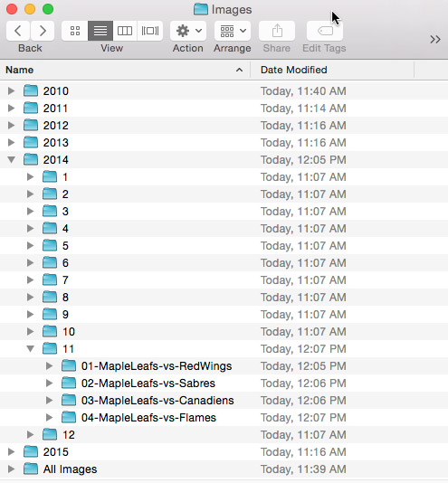Image resolution: width=448 pixels, height=483 pixels.
Task: Sort by the Date Modified column header
Action: pyautogui.click(x=332, y=70)
